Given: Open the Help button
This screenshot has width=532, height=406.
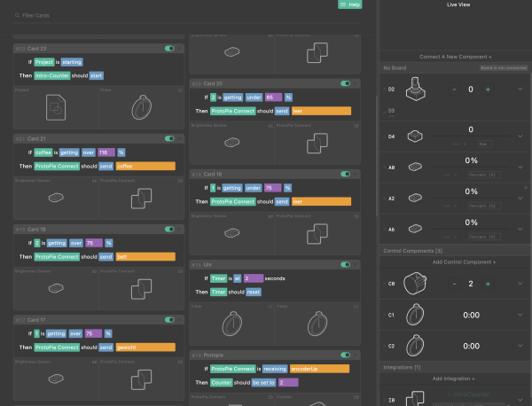Looking at the screenshot, I should click(350, 4).
